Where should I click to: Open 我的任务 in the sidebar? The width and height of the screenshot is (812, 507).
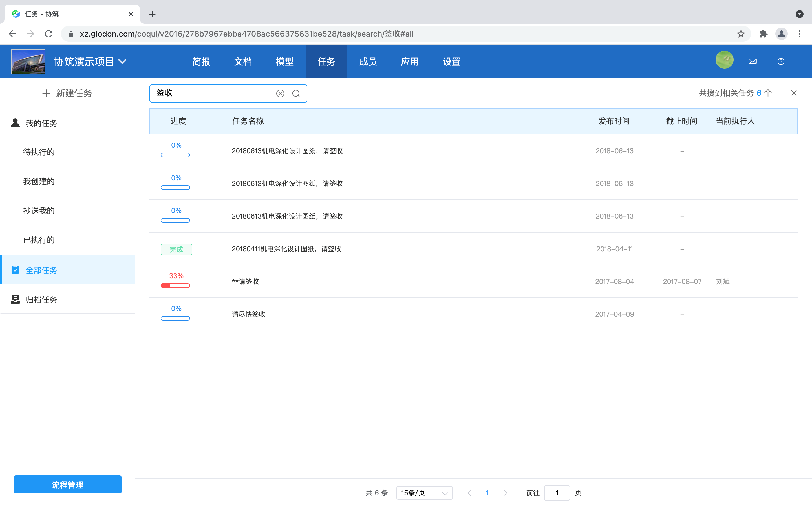41,123
